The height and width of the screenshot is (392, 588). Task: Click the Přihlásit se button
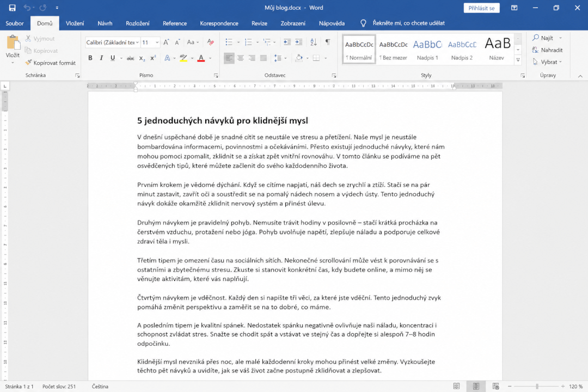click(481, 8)
